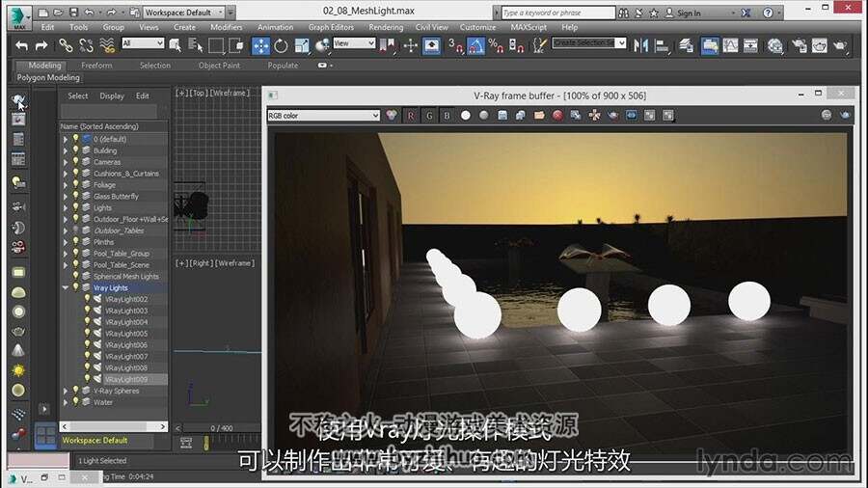Switch to alpha channel white circle in frame buffer
Viewport: 868px width, 488px height.
coord(466,115)
